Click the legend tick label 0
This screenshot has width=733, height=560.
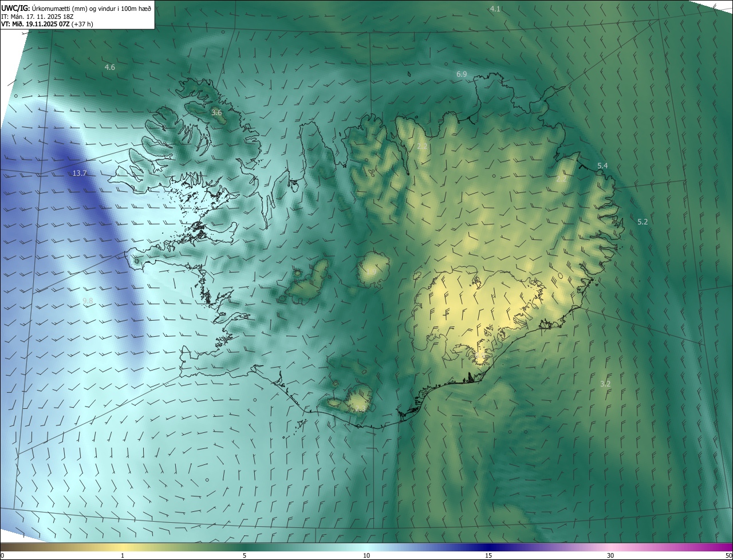point(2,555)
